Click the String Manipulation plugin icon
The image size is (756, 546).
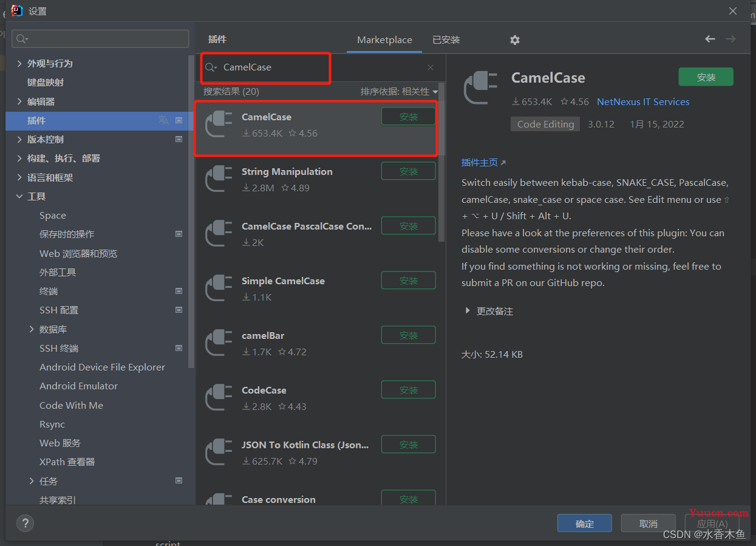tap(219, 179)
